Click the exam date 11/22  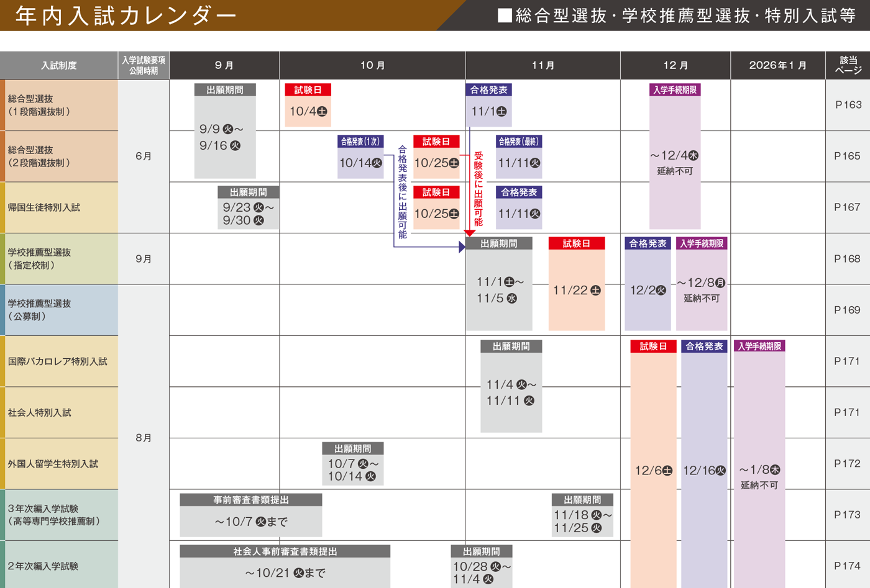[577, 291]
